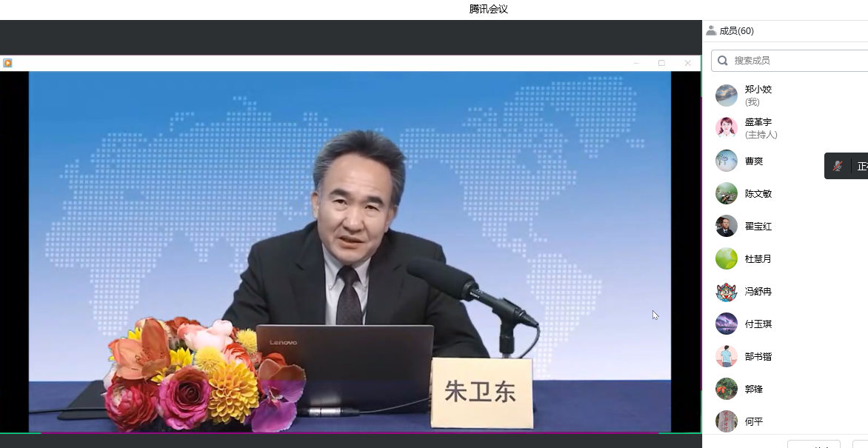Image resolution: width=868 pixels, height=448 pixels.
Task: Select member 何平 in the list
Action: (x=753, y=421)
